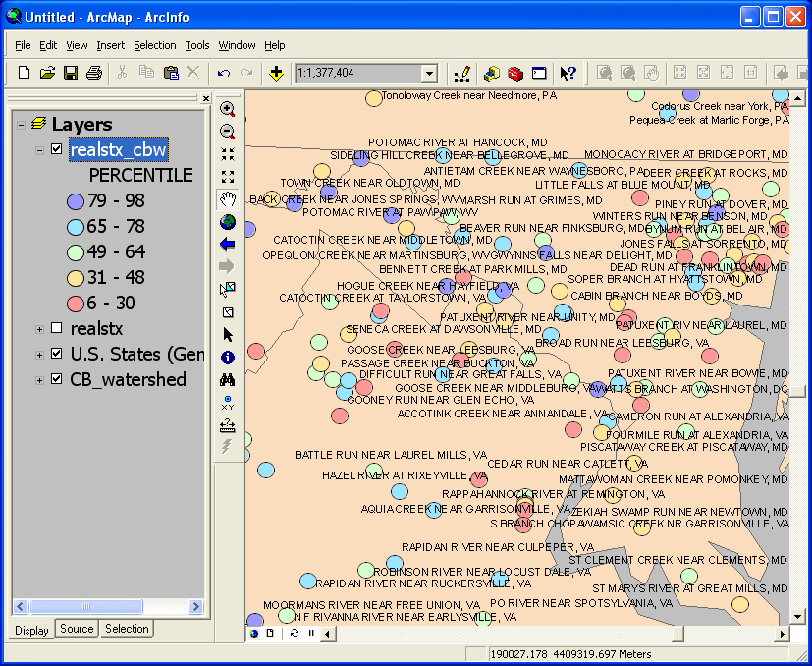Select the Identify info tool
Viewport: 812px width, 666px height.
tap(228, 358)
